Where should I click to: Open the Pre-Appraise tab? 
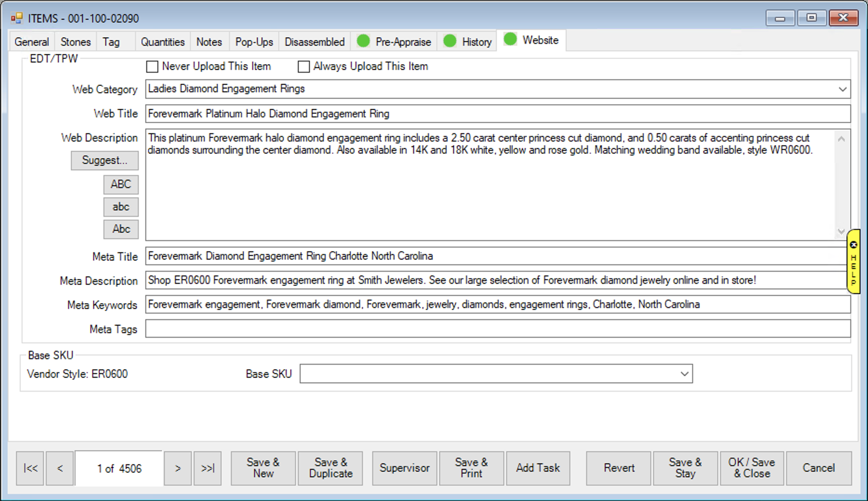402,42
